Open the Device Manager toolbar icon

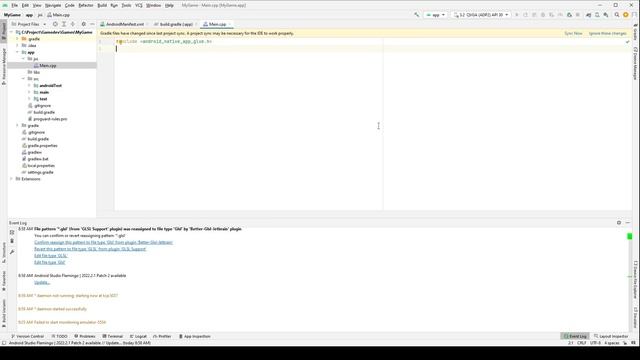pos(597,15)
